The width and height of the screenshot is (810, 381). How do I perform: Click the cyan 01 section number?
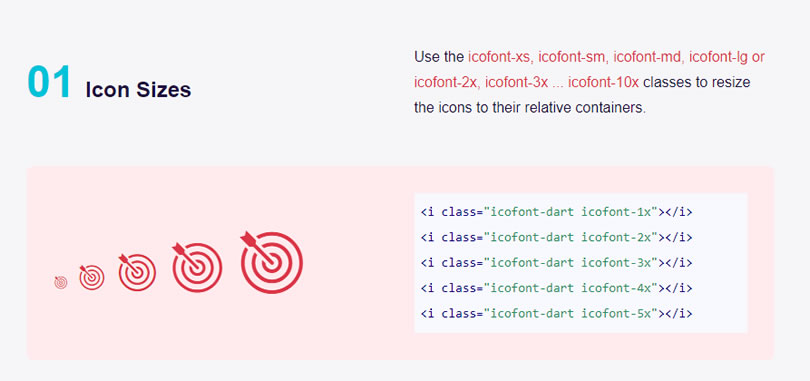(x=49, y=83)
